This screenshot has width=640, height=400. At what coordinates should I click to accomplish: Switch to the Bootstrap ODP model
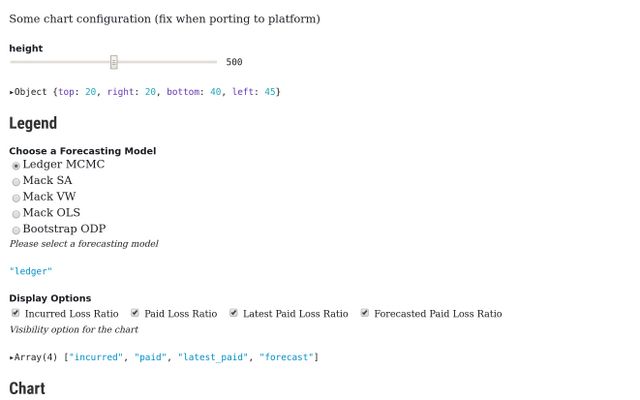[16, 230]
